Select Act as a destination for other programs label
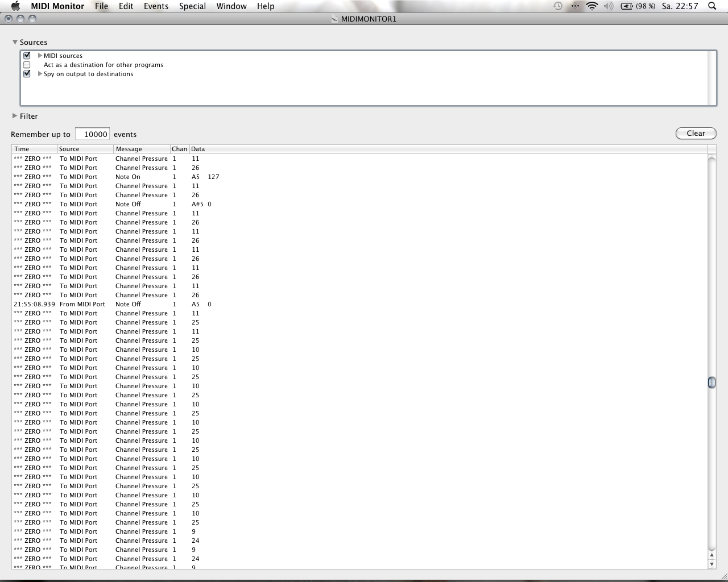Screen dimensions: 728x582 (x=104, y=65)
